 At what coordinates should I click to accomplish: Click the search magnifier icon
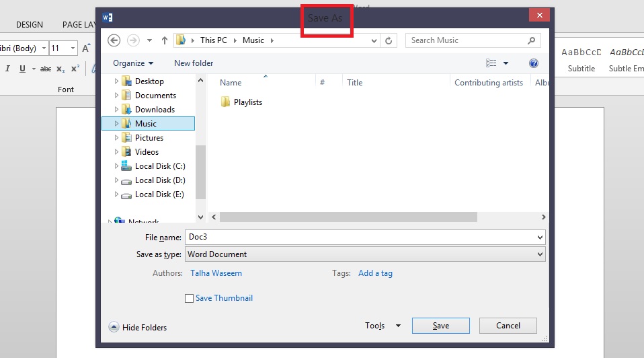coord(532,40)
